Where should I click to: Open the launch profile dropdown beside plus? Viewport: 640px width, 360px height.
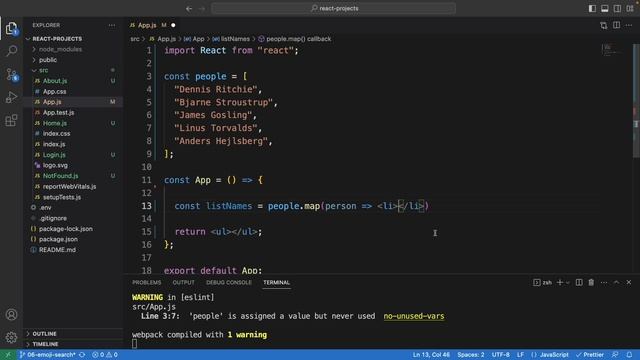pyautogui.click(x=567, y=282)
